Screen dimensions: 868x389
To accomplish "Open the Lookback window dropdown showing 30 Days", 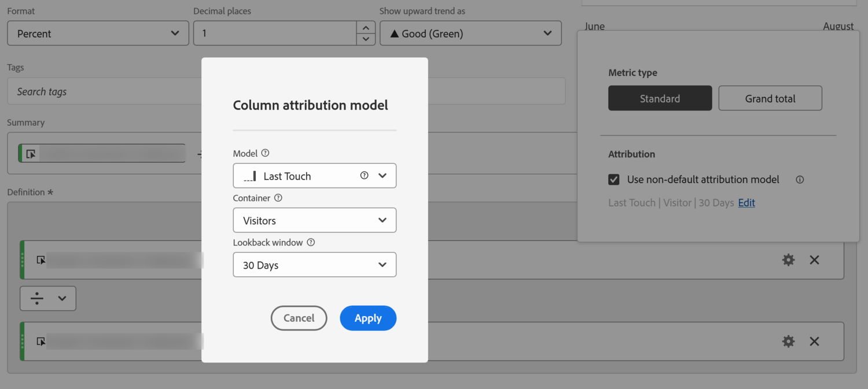I will pos(315,265).
